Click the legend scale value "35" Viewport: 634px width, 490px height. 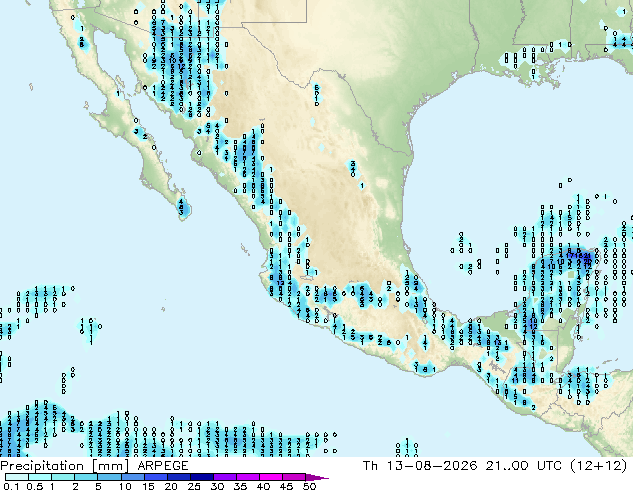coord(240,486)
